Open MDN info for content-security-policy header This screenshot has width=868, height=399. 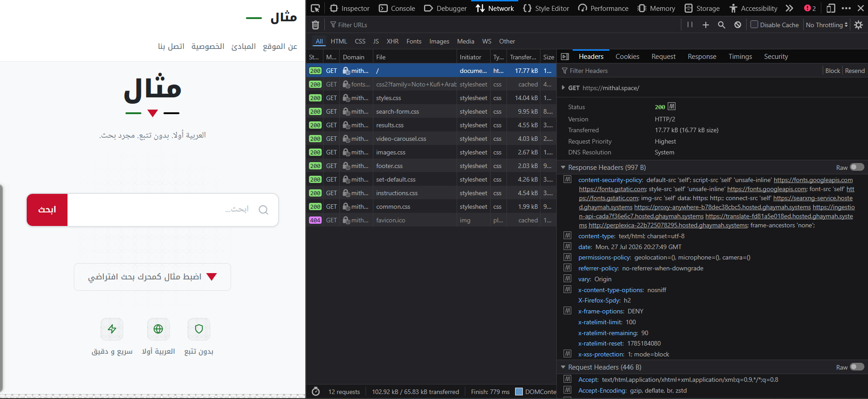567,179
